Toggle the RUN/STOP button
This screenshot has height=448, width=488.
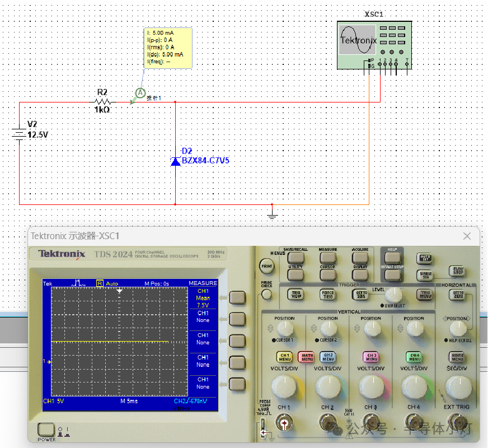click(458, 270)
